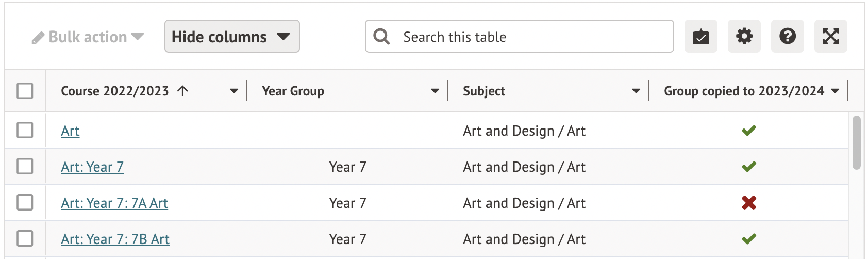Focus the Search this table field
Image resolution: width=868 pixels, height=259 pixels.
531,37
